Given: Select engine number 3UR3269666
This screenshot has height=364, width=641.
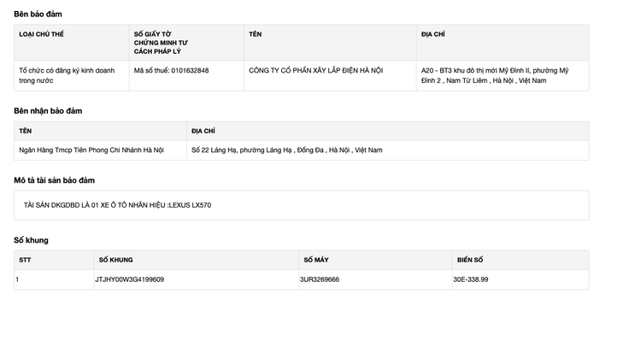Looking at the screenshot, I should tap(320, 279).
